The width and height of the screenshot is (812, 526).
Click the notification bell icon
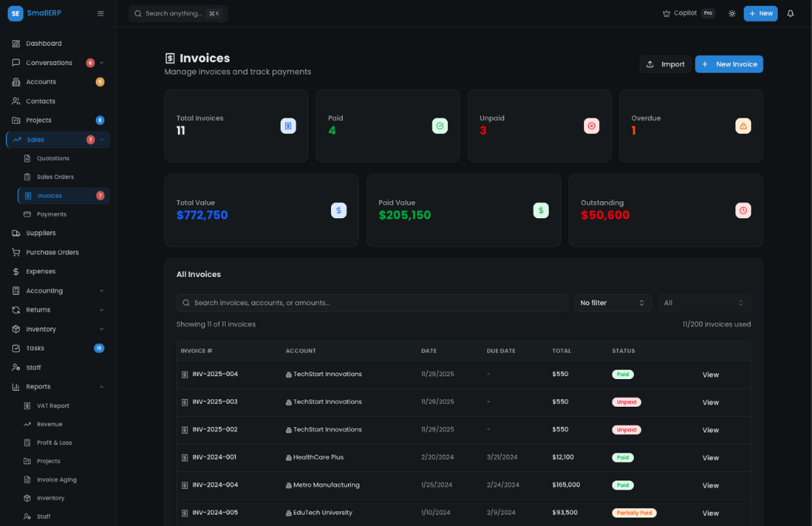790,13
